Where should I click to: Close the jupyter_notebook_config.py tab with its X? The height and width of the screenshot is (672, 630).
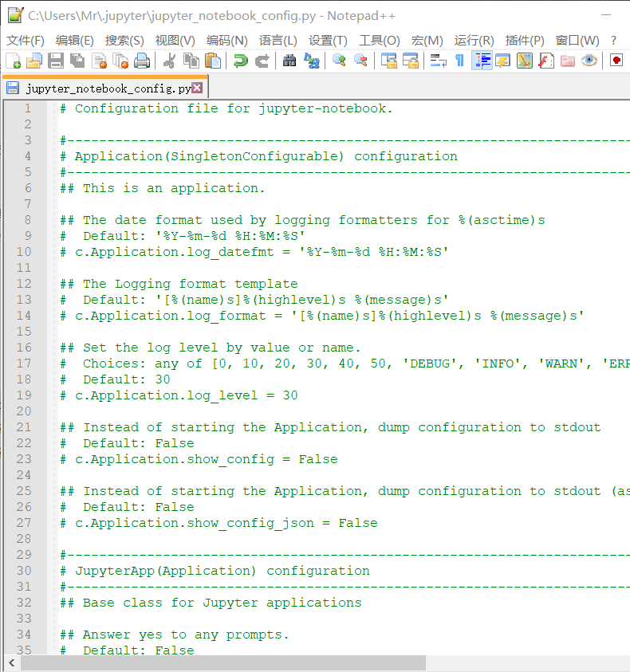(197, 88)
